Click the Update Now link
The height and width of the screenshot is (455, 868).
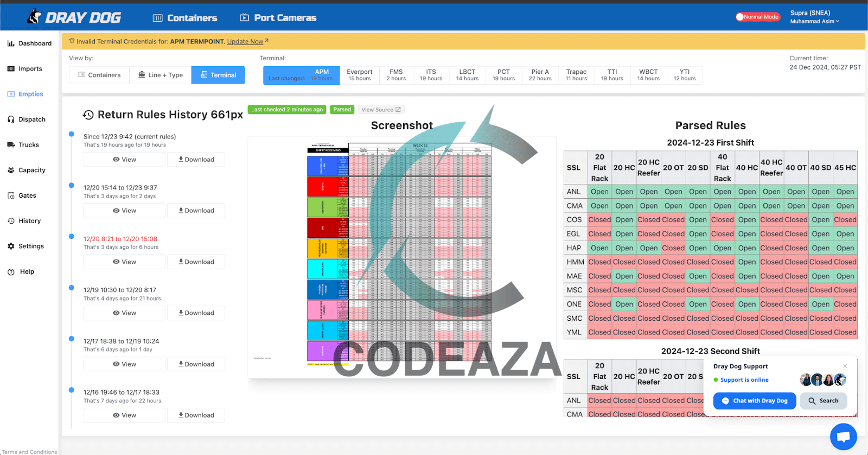(x=247, y=41)
